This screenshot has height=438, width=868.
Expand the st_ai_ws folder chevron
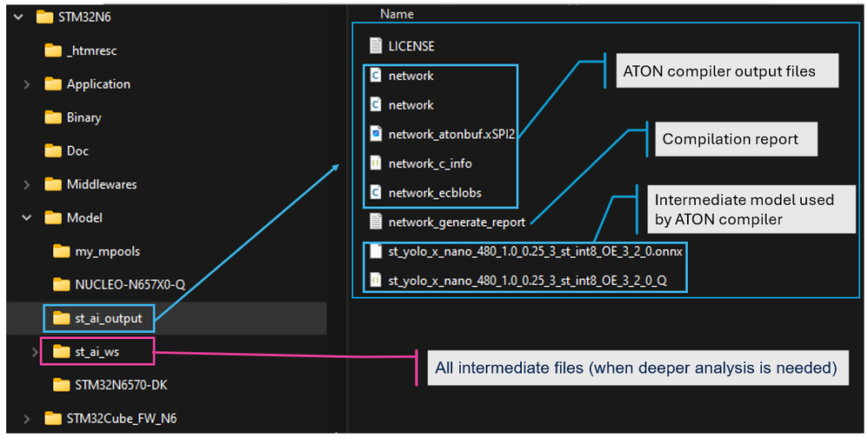pyautogui.click(x=35, y=352)
